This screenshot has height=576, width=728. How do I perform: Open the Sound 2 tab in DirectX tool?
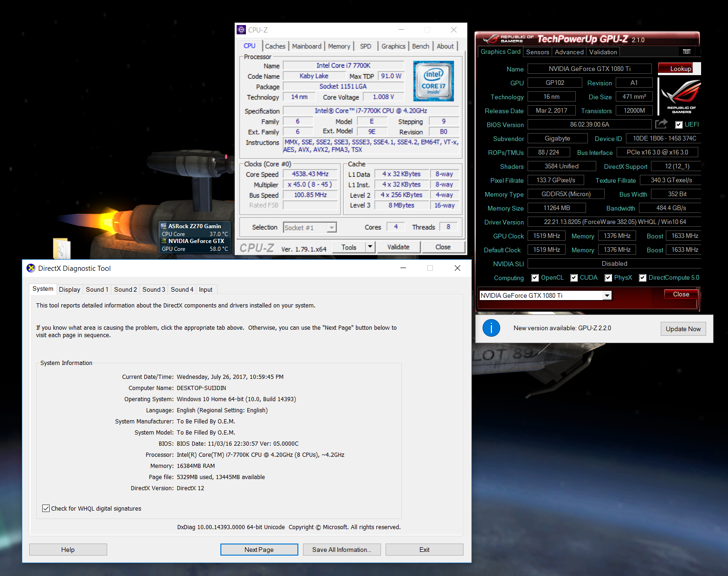pyautogui.click(x=125, y=289)
